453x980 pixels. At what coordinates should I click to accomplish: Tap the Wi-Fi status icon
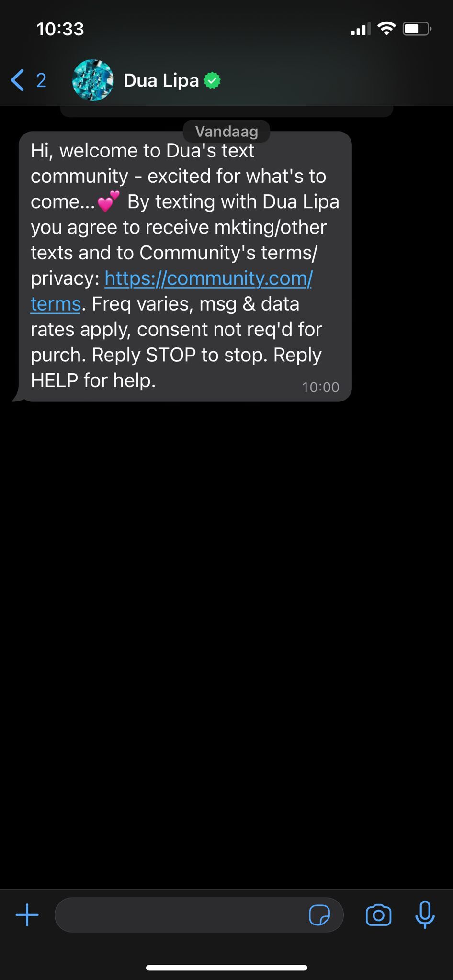tap(386, 29)
